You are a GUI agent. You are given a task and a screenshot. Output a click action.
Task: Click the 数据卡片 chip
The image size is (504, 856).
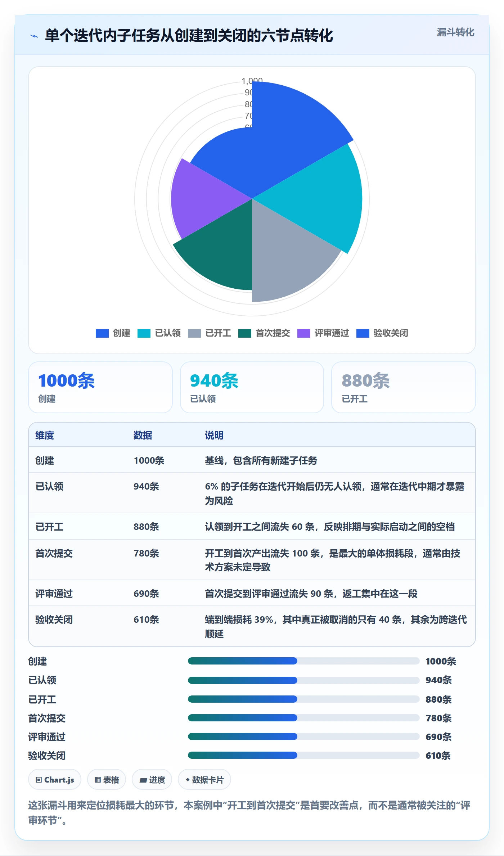click(204, 780)
